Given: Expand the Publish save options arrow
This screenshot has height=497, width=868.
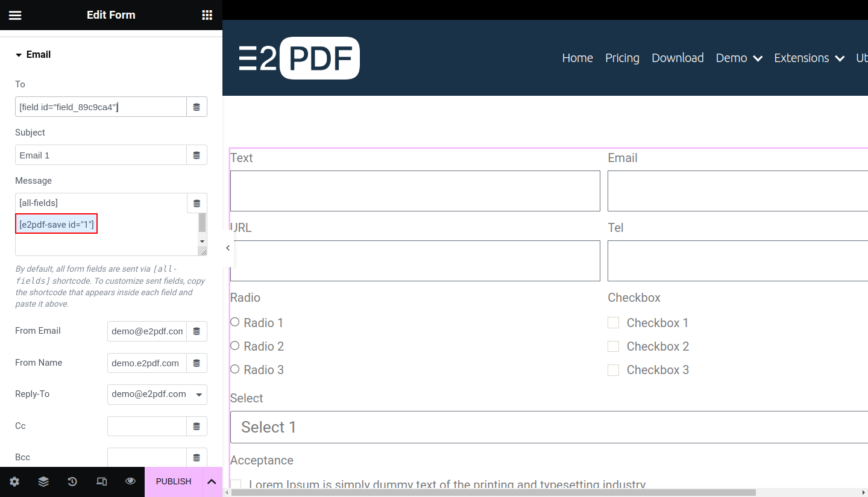Looking at the screenshot, I should 212,481.
